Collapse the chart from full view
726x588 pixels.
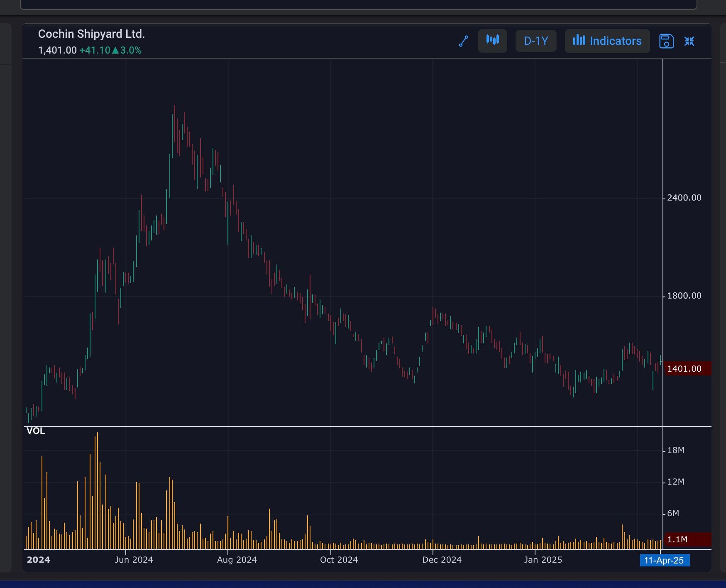coord(689,41)
